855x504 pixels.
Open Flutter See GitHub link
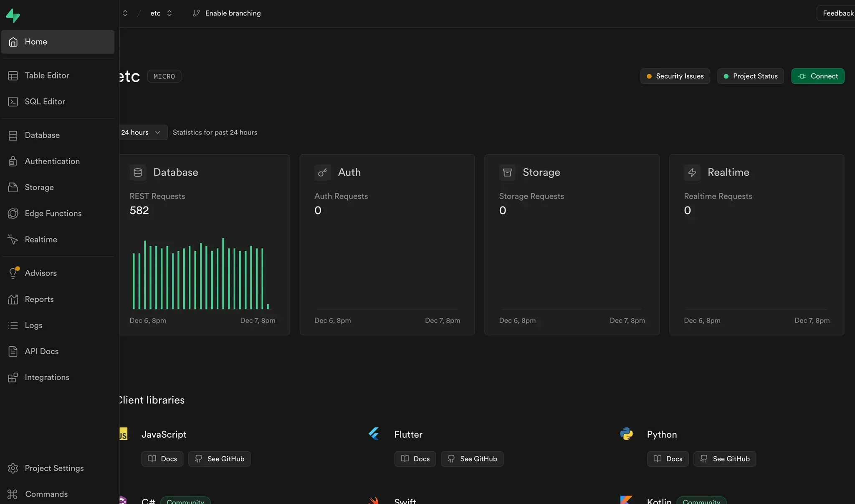[x=472, y=459]
